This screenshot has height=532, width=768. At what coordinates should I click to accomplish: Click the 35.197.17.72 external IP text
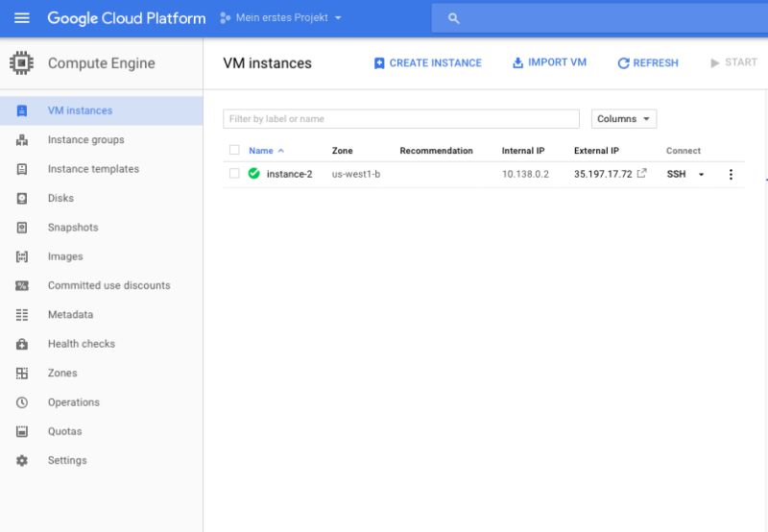[x=603, y=175]
